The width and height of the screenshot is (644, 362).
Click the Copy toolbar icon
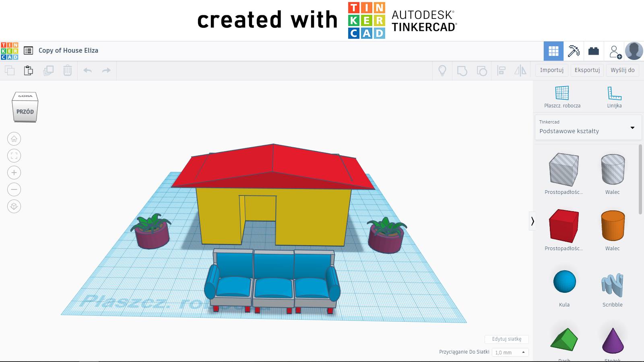click(10, 70)
